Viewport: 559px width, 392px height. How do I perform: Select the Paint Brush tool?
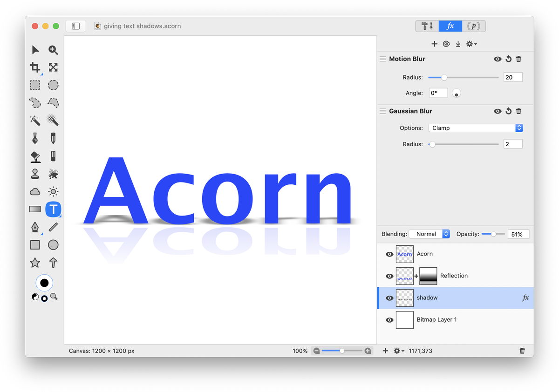(x=35, y=138)
